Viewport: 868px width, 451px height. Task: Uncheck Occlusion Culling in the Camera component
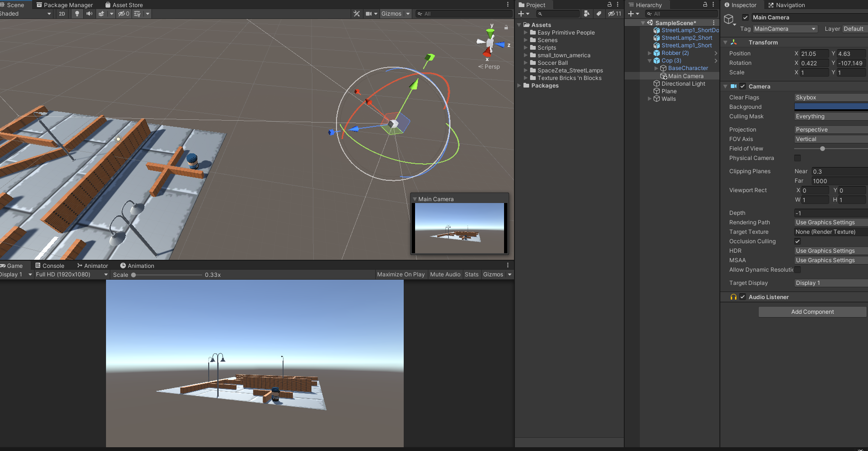797,241
